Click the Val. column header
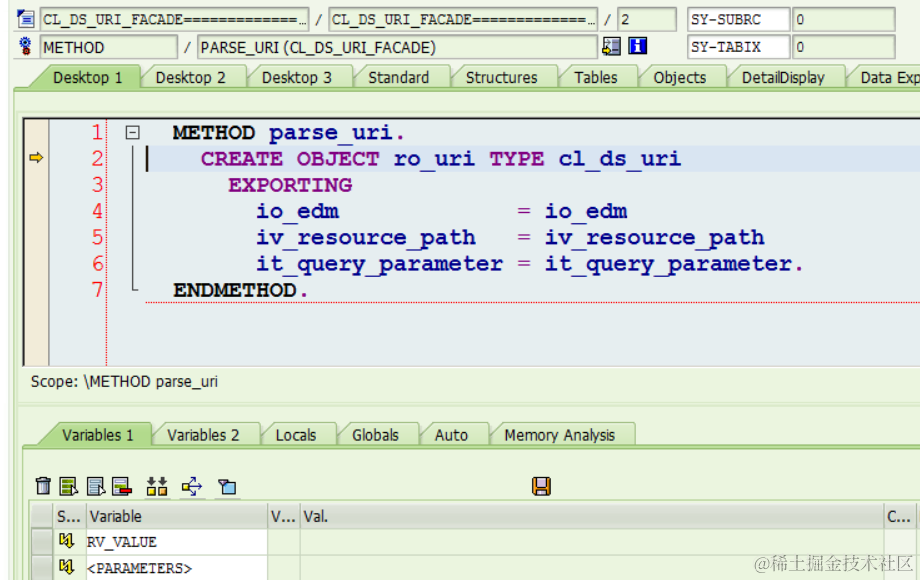 click(591, 516)
